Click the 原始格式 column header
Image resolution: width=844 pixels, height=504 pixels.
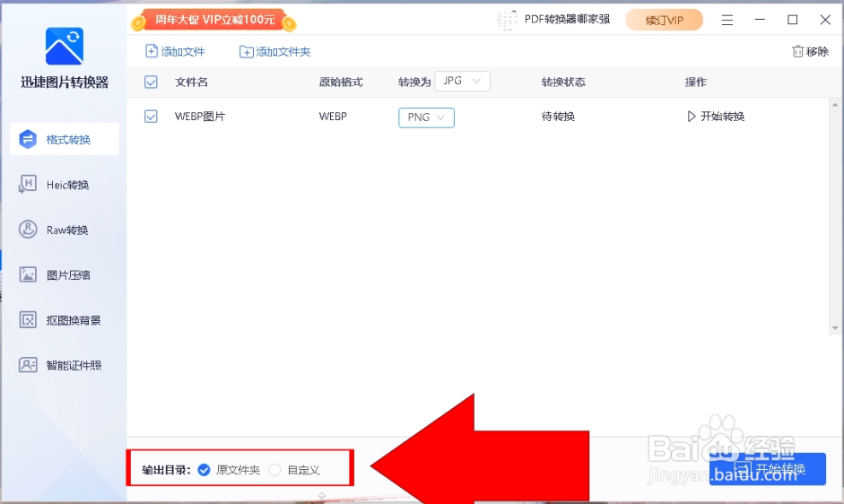click(x=341, y=83)
